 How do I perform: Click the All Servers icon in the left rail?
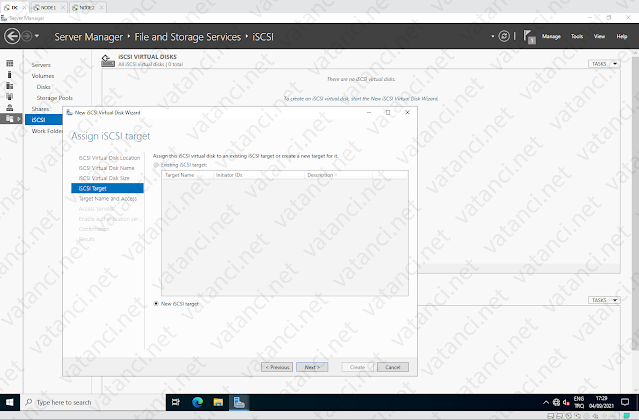tap(10, 86)
